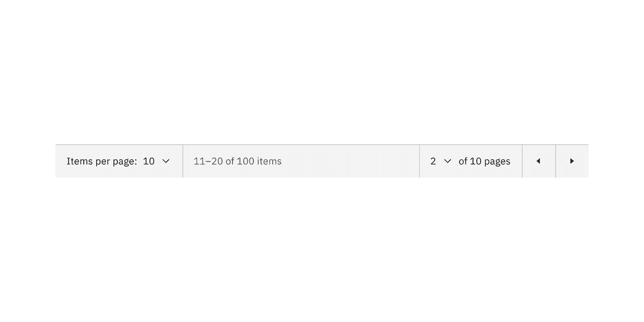
Task: Click the of 10 pages label
Action: (484, 161)
